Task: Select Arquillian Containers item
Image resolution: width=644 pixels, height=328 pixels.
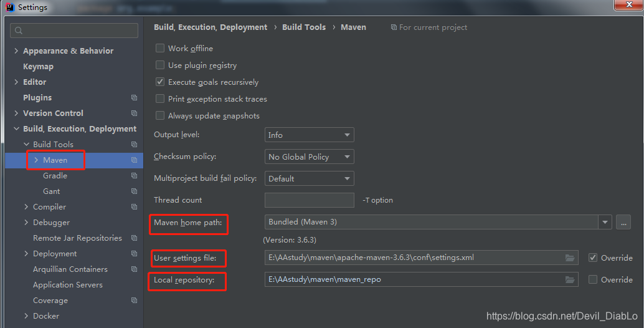Action: pyautogui.click(x=70, y=269)
